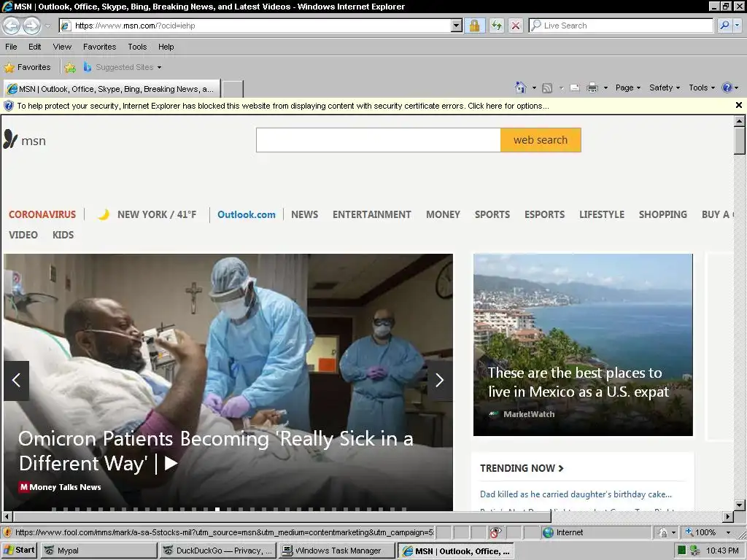Viewport: 747px width, 560px height.
Task: Open the ESPORTS section
Action: pos(544,214)
